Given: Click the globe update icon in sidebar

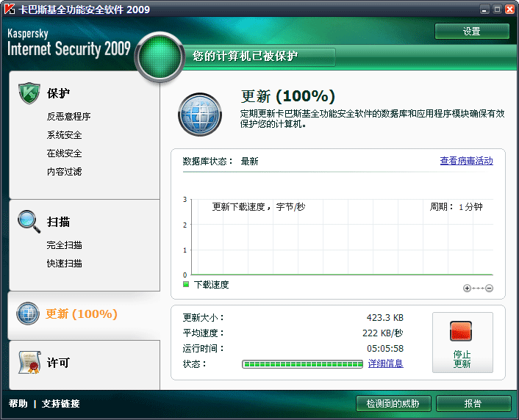Looking at the screenshot, I should pyautogui.click(x=28, y=314).
